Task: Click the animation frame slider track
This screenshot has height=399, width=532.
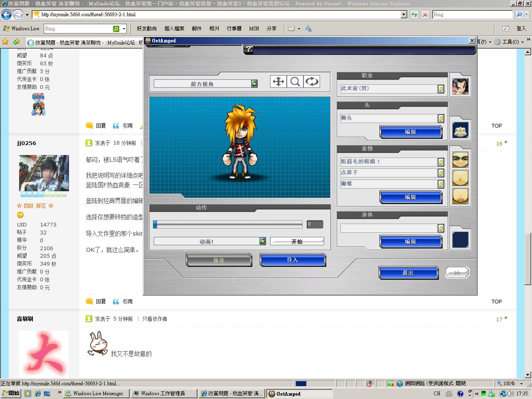Action: (228, 224)
